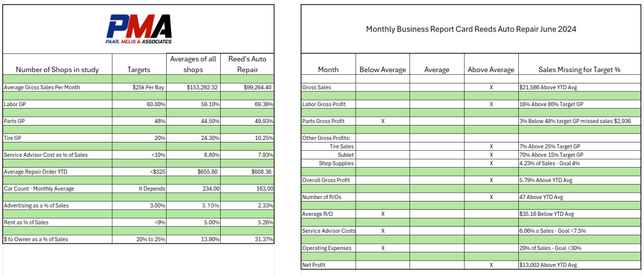Click the 'Labor Gross Profit' row label
Viewport: 644px width, 275px height.
click(x=324, y=104)
